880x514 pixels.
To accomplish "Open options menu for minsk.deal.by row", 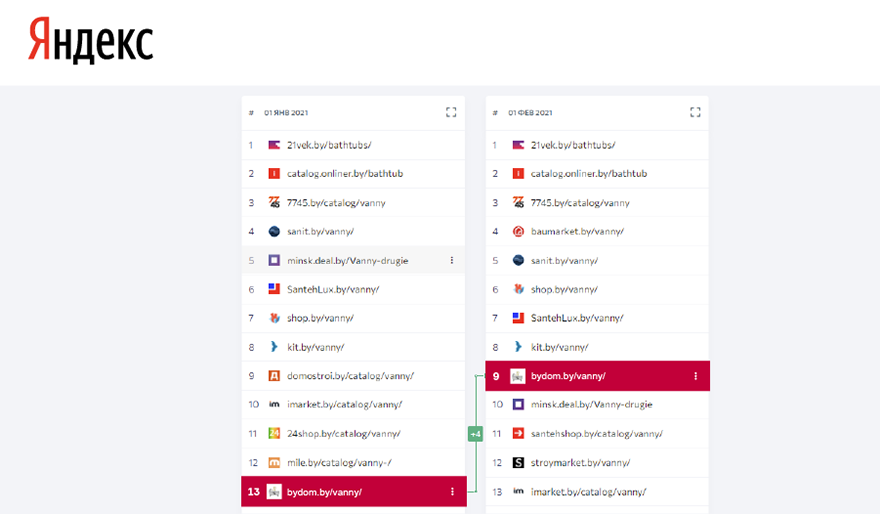I will point(451,261).
